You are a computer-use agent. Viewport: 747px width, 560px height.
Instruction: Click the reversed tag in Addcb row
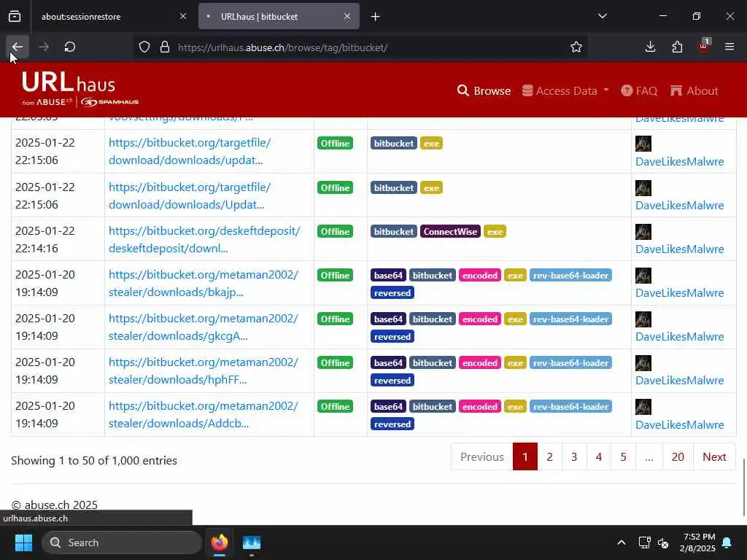pyautogui.click(x=392, y=424)
